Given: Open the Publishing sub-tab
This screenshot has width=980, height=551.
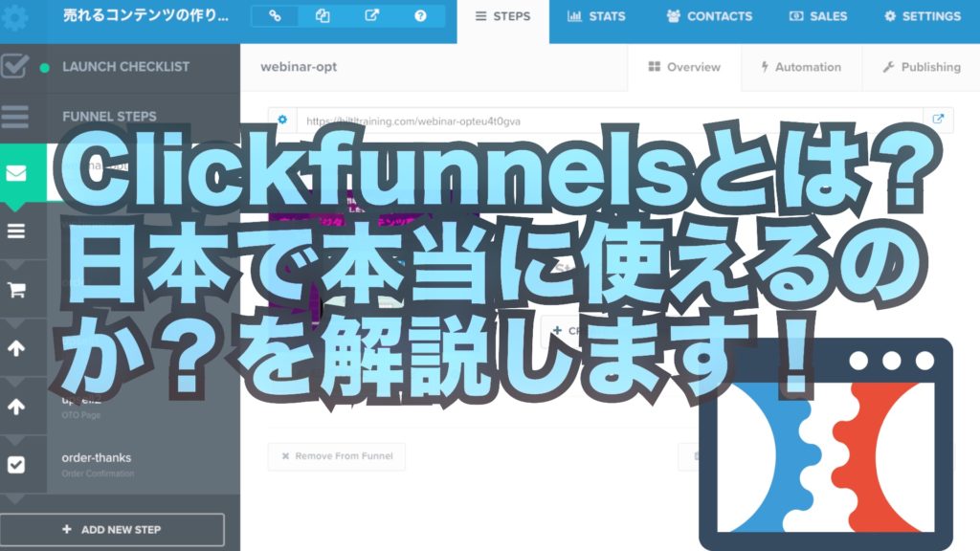Looking at the screenshot, I should (922, 67).
